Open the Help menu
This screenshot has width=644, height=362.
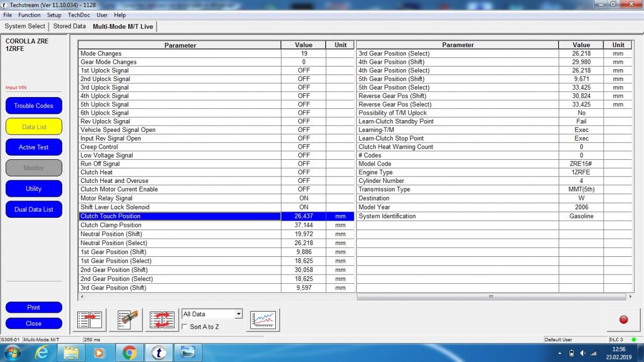[120, 15]
